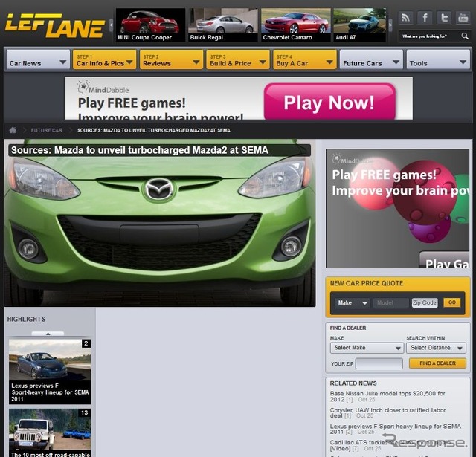The width and height of the screenshot is (476, 457).
Task: Open Cadillac ATS video related link
Action: coord(390,445)
